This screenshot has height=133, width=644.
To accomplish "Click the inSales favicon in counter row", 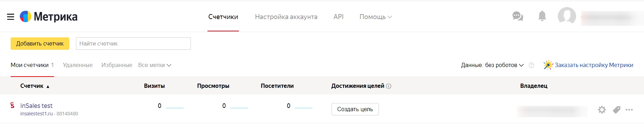I will [x=12, y=105].
